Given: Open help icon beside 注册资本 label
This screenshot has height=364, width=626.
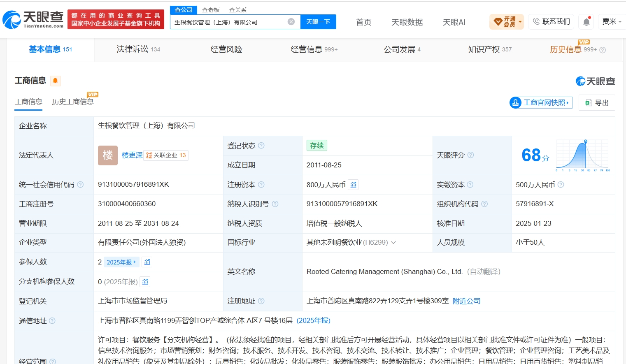Looking at the screenshot, I should coord(261,185).
